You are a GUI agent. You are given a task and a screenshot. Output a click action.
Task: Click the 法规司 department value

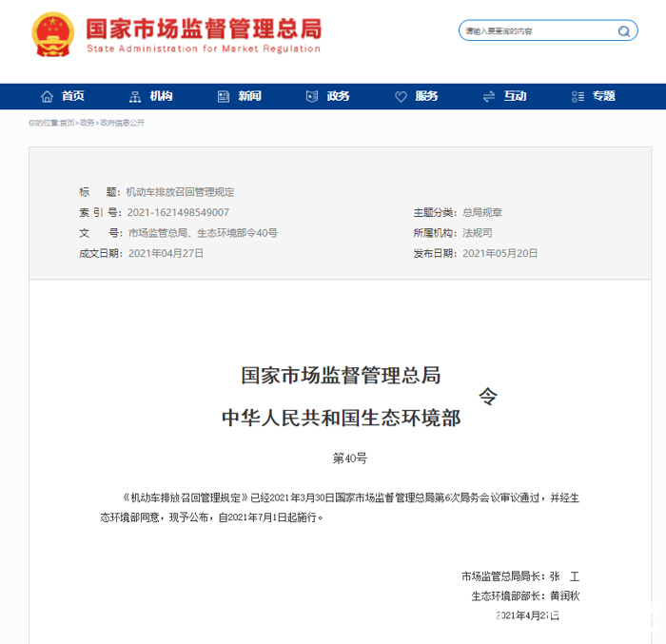click(x=477, y=233)
